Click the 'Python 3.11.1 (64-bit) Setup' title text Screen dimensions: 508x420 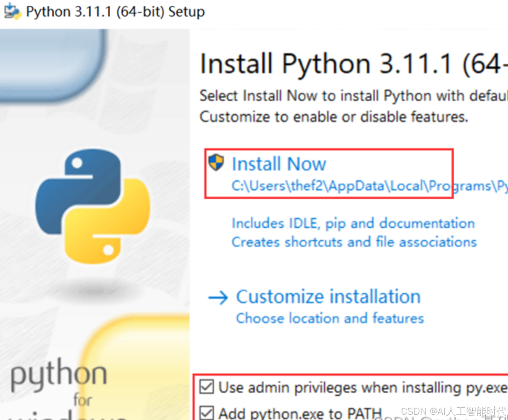click(116, 12)
